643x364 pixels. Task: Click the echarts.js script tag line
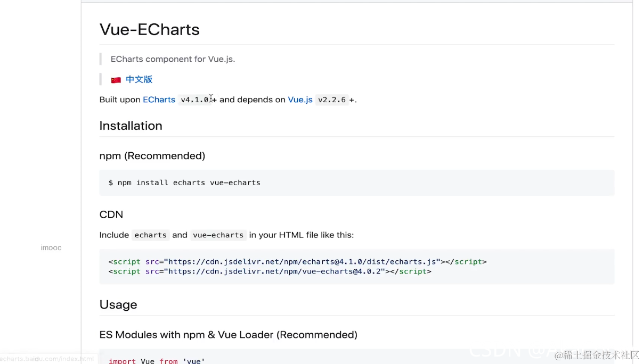pos(297,262)
